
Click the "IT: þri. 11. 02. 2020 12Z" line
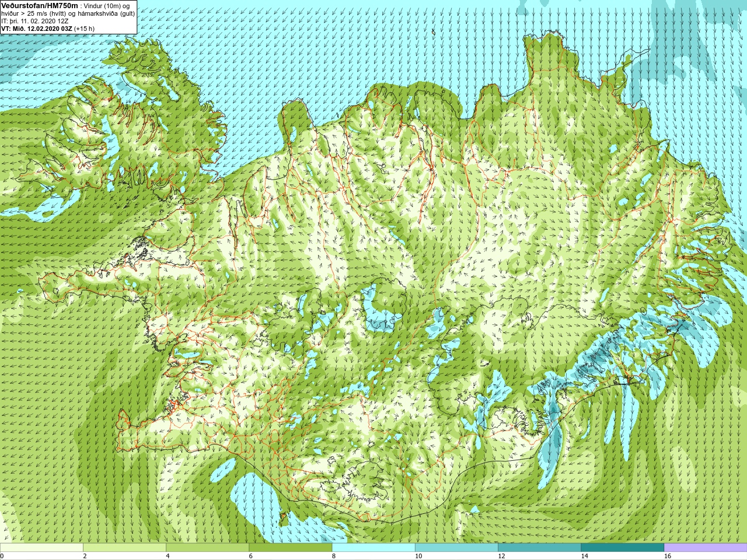35,21
